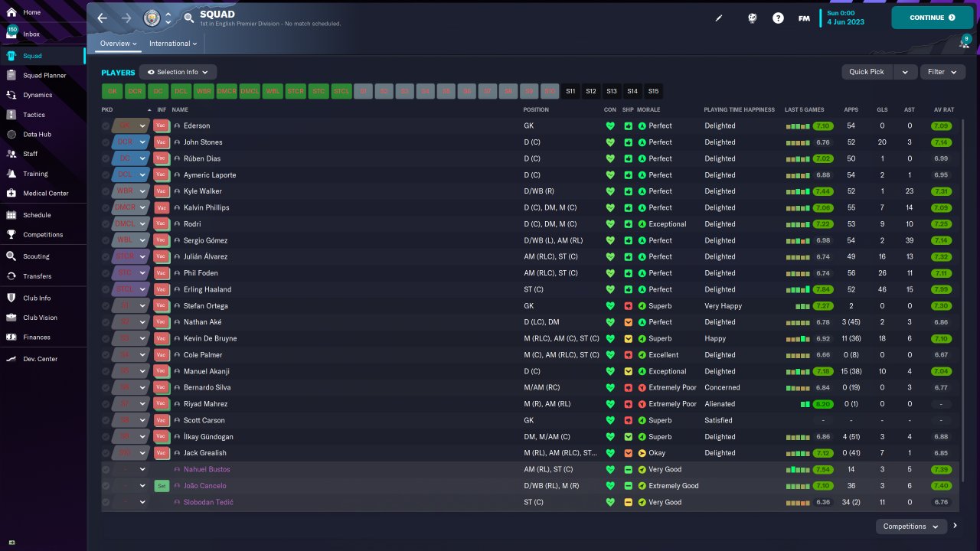Go back with the left arrow
The height and width of the screenshot is (551, 980).
[102, 18]
